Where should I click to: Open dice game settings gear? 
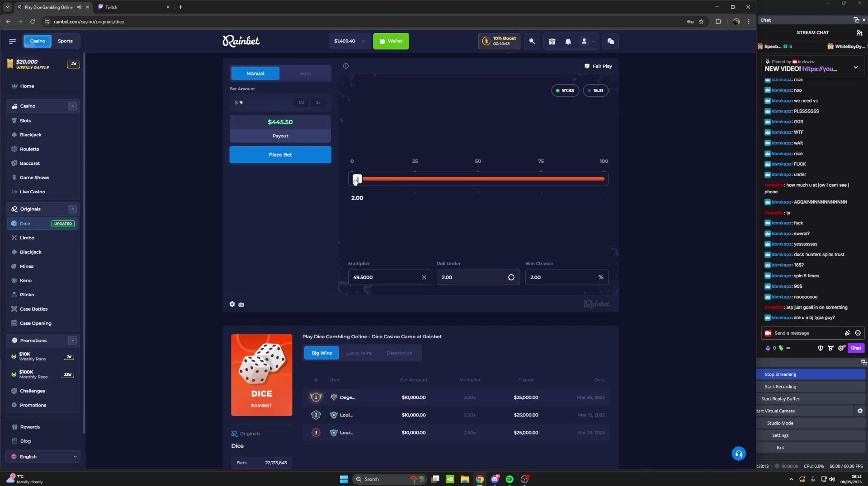[232, 304]
